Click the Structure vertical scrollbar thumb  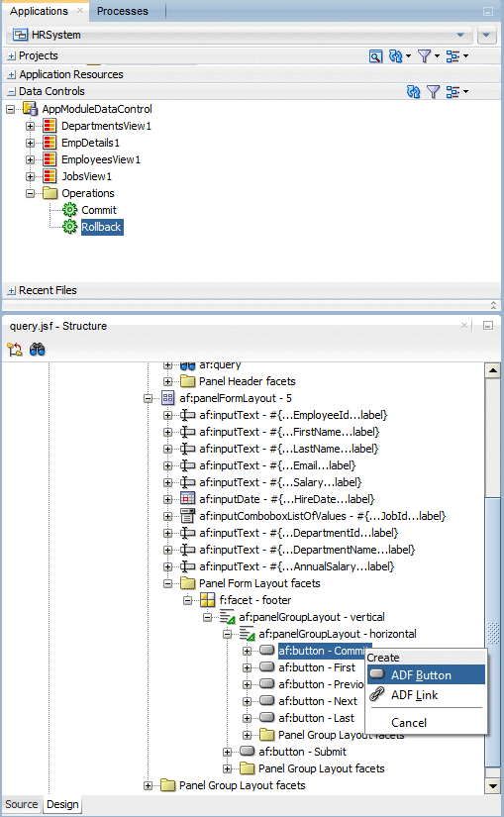(492, 633)
